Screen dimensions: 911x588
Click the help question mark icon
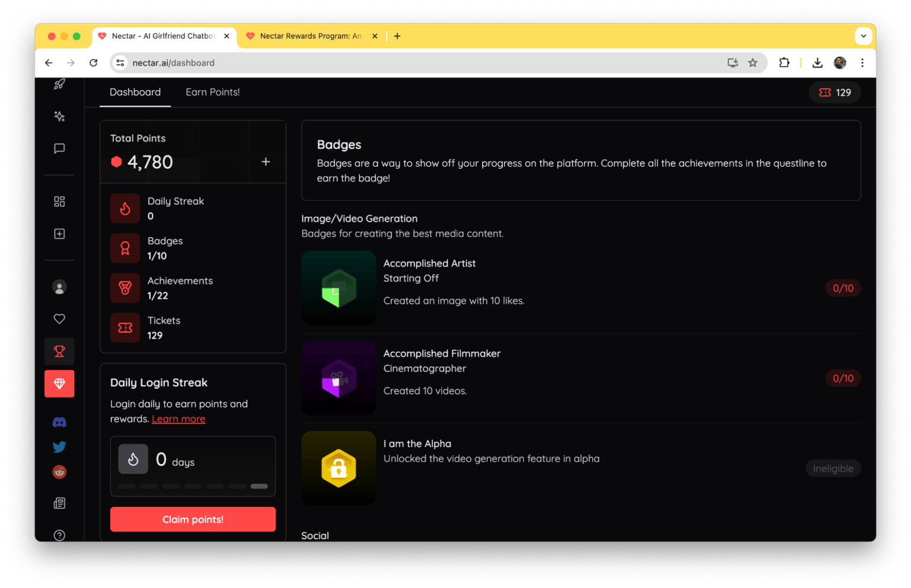click(x=59, y=535)
